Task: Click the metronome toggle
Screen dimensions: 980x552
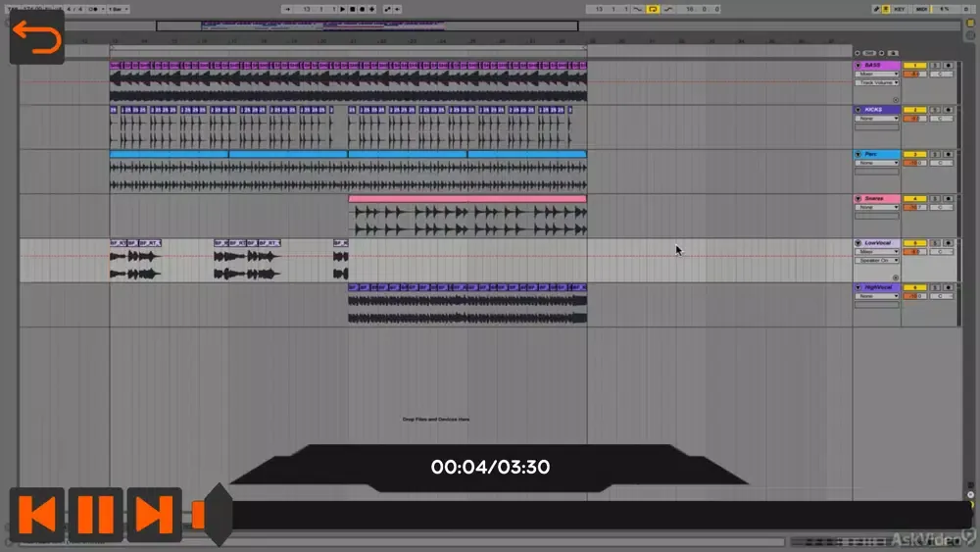Action: coord(94,10)
